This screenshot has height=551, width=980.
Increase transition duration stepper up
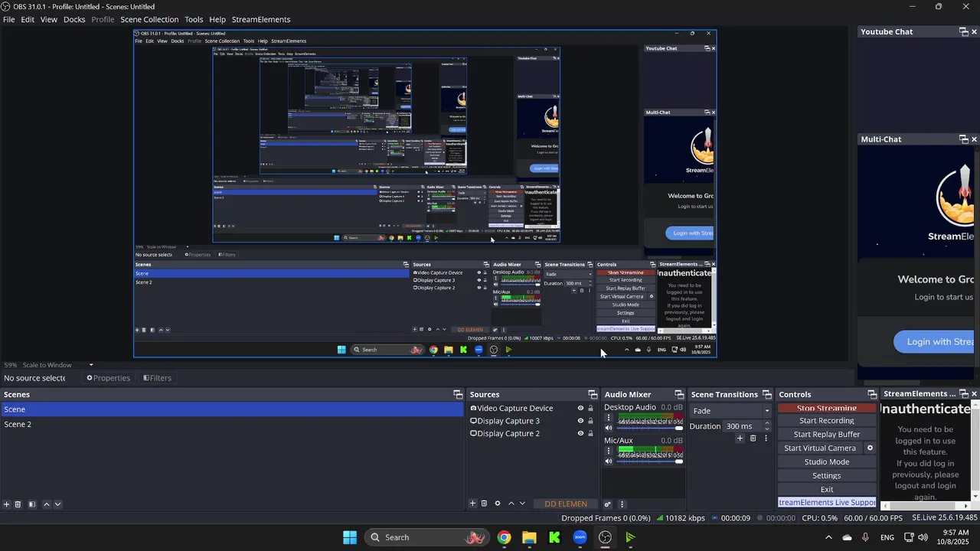click(x=766, y=423)
